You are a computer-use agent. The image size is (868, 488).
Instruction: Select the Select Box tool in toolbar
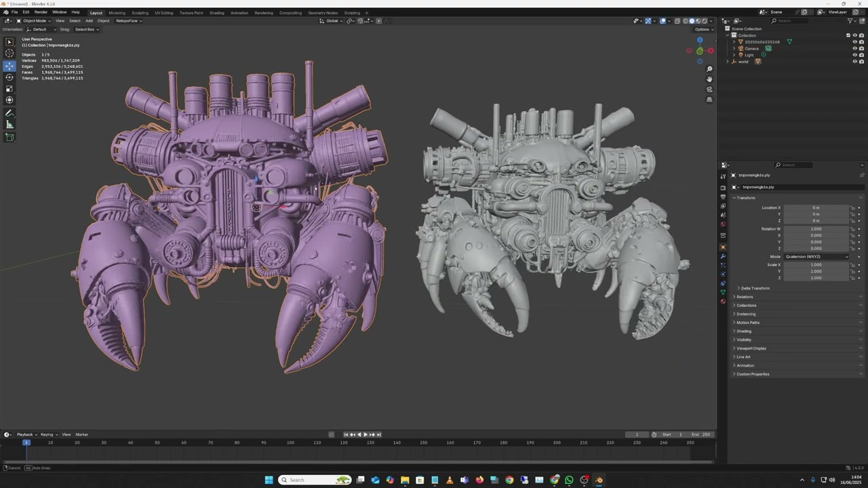pyautogui.click(x=9, y=42)
